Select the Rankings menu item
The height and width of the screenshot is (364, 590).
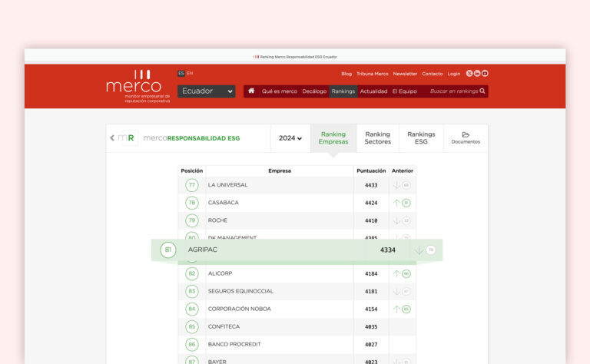[x=343, y=91]
